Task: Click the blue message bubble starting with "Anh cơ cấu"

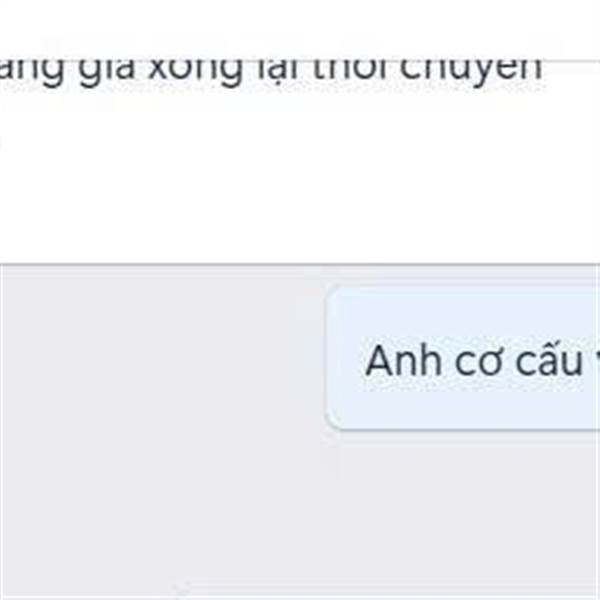Action: click(x=463, y=359)
